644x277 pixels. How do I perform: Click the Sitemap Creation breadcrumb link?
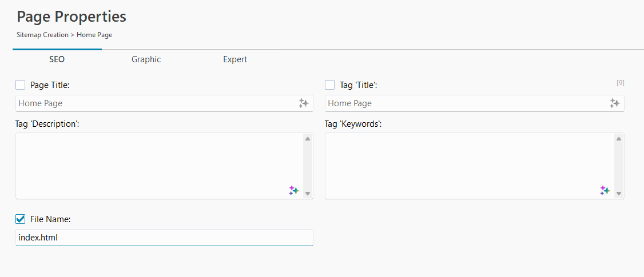click(43, 35)
